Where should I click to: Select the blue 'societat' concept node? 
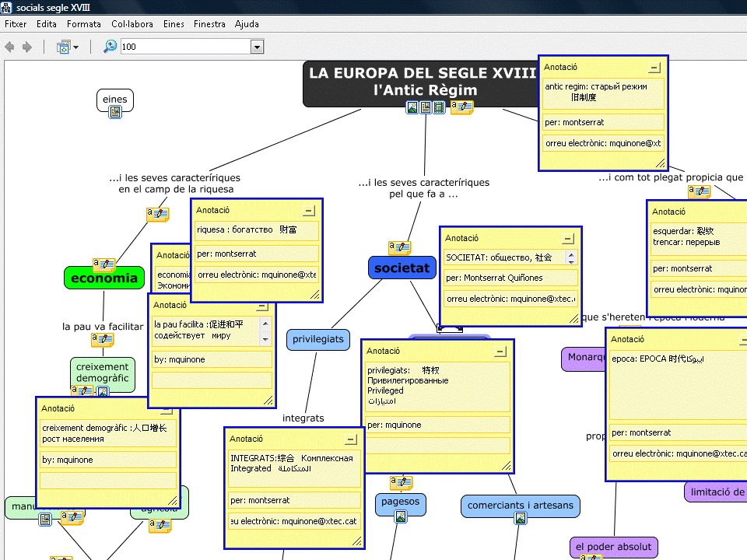402,268
